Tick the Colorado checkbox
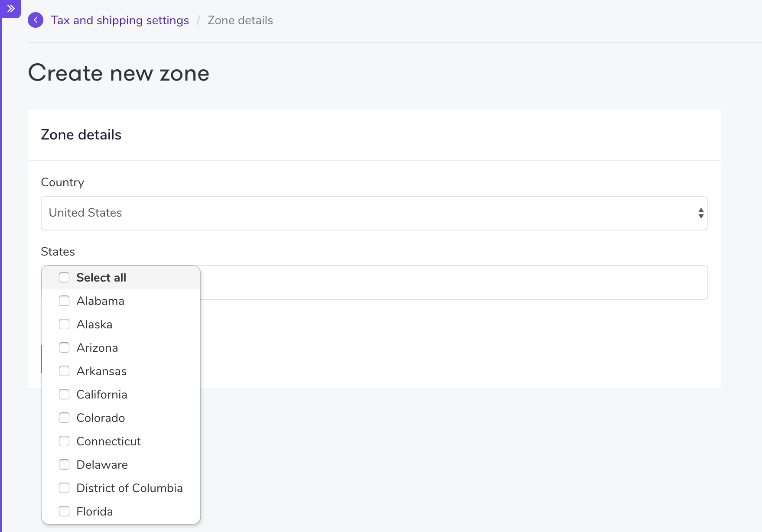 tap(64, 418)
